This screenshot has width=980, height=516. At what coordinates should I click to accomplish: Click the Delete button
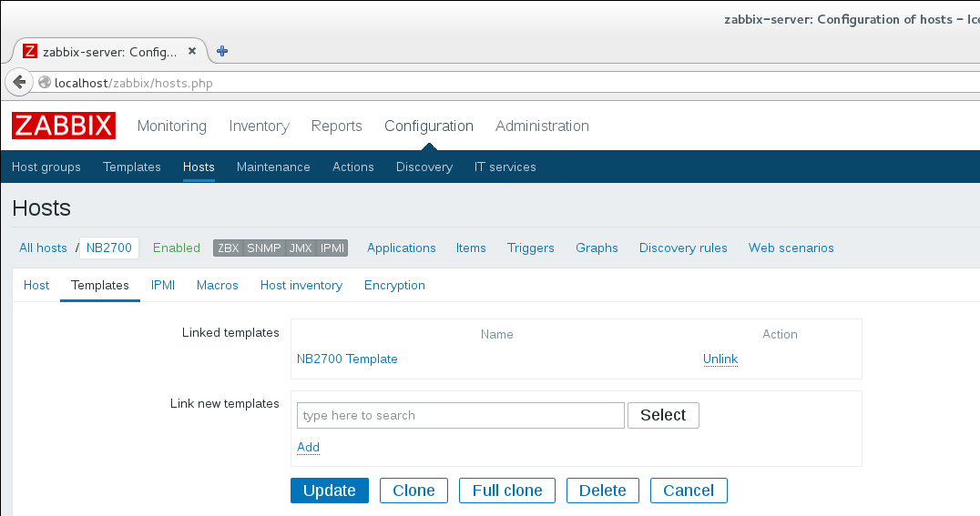pos(603,491)
